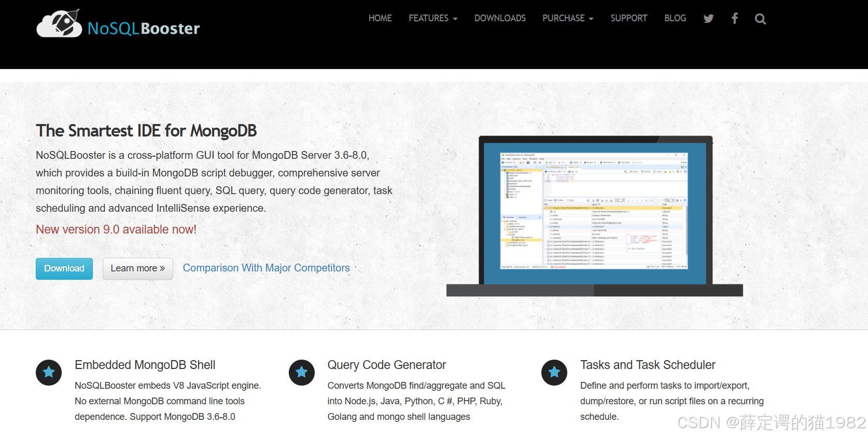Viewport: 868px width, 438px height.
Task: Click NoSQLBooster brand name text
Action: point(144,28)
